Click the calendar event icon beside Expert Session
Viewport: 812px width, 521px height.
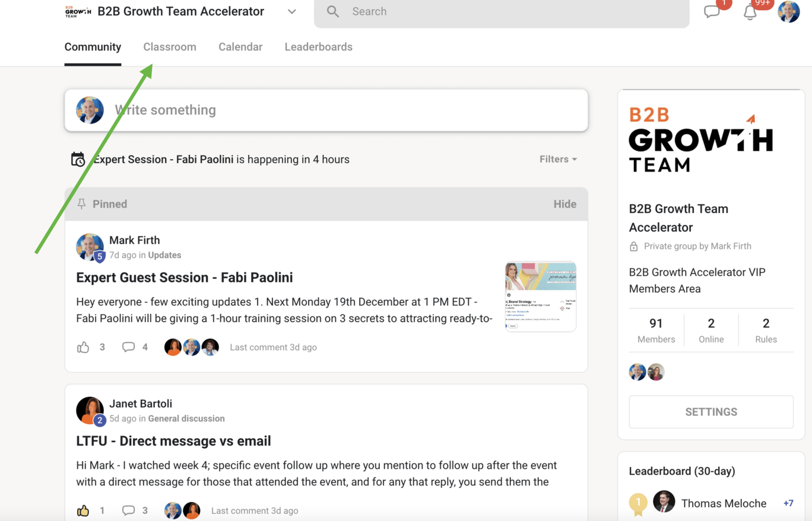pyautogui.click(x=78, y=159)
